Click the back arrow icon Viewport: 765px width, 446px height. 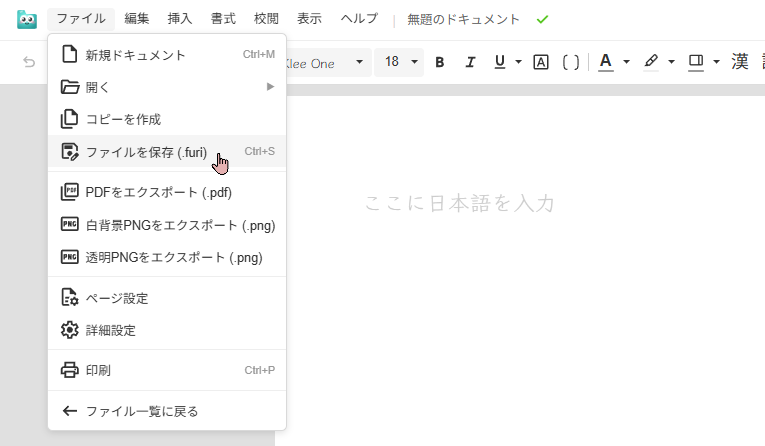70,411
